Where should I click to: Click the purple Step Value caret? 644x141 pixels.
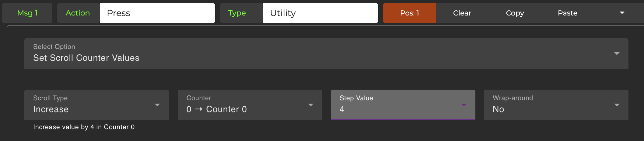(464, 105)
